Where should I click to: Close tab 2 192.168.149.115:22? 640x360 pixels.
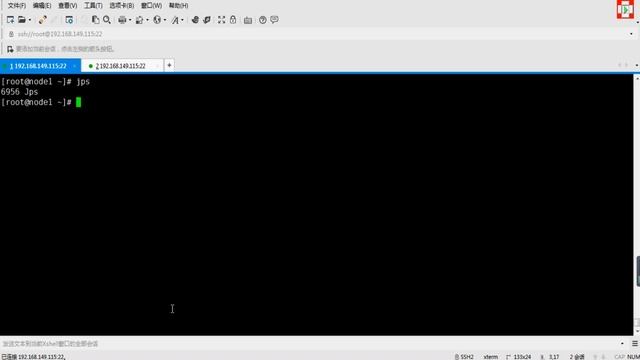click(157, 66)
